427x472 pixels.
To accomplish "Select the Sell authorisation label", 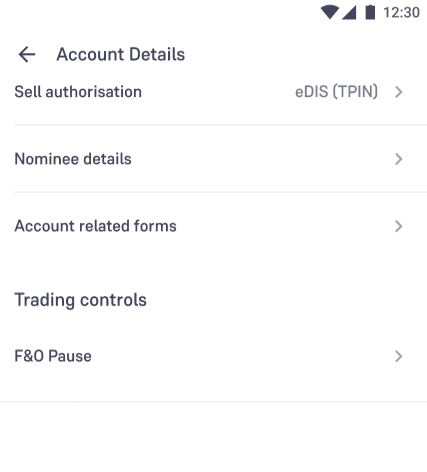I will click(78, 92).
